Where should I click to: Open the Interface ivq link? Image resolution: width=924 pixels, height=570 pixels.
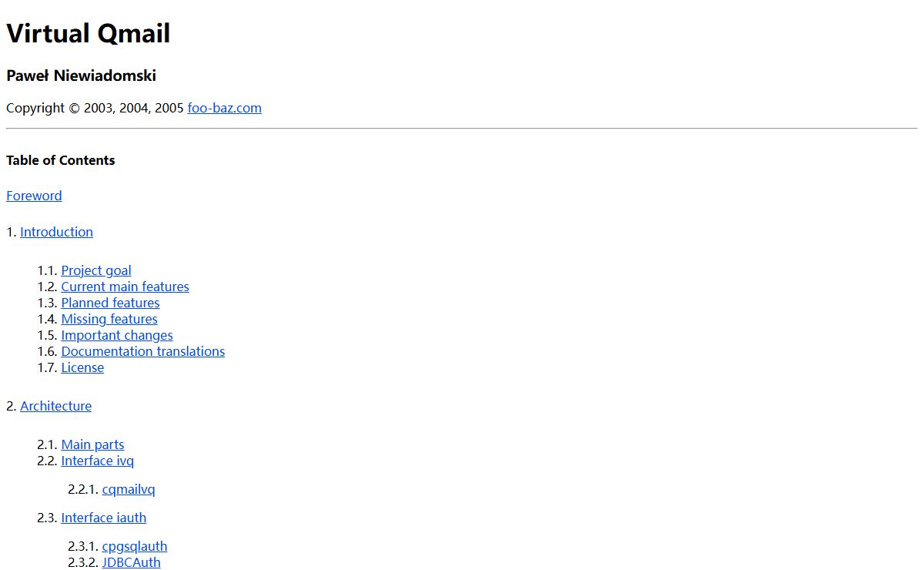pyautogui.click(x=98, y=461)
